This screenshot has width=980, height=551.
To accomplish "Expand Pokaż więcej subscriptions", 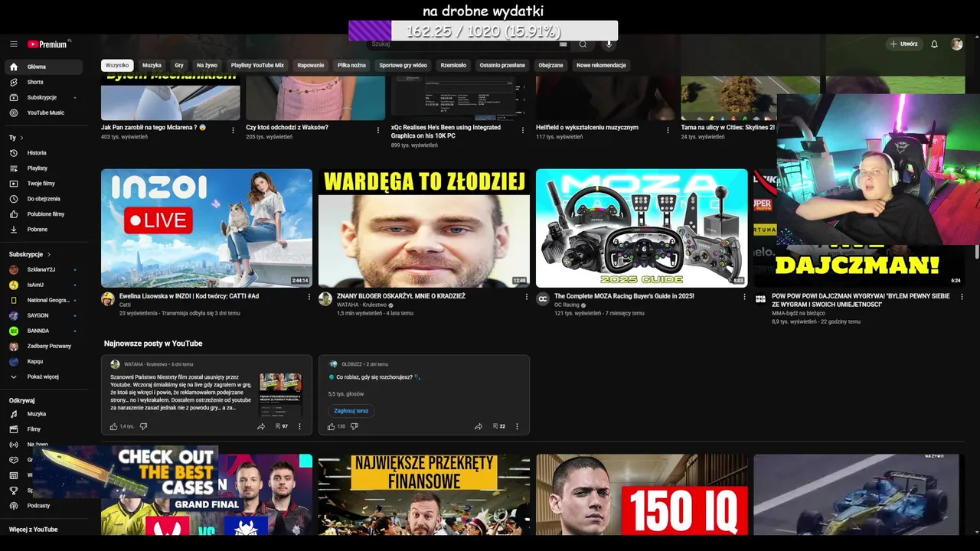I will point(43,377).
